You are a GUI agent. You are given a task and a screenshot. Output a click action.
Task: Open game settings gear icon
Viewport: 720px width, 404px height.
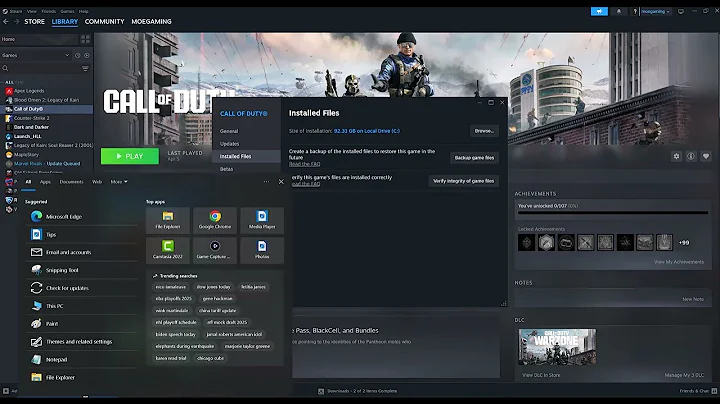point(676,157)
